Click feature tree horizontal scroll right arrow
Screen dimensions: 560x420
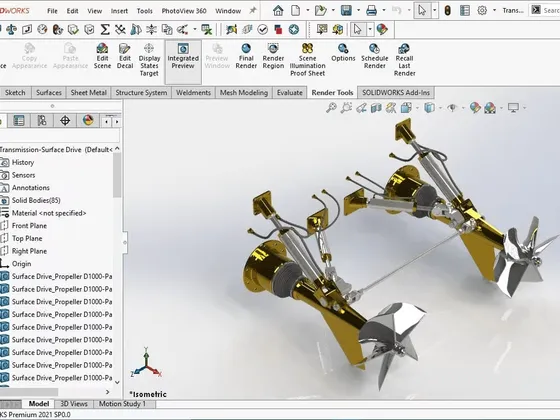[x=108, y=392]
